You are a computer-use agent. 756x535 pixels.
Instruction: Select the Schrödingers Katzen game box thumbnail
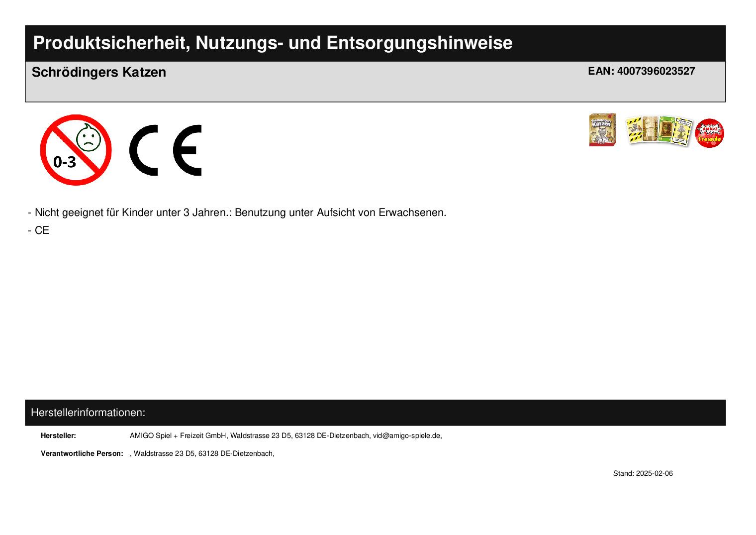pyautogui.click(x=602, y=130)
